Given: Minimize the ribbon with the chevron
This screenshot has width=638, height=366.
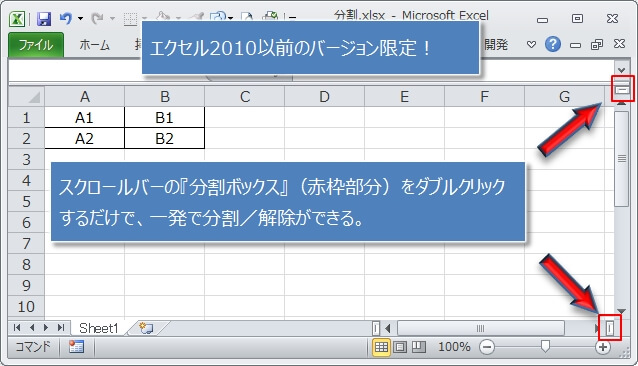Looking at the screenshot, I should (531, 44).
